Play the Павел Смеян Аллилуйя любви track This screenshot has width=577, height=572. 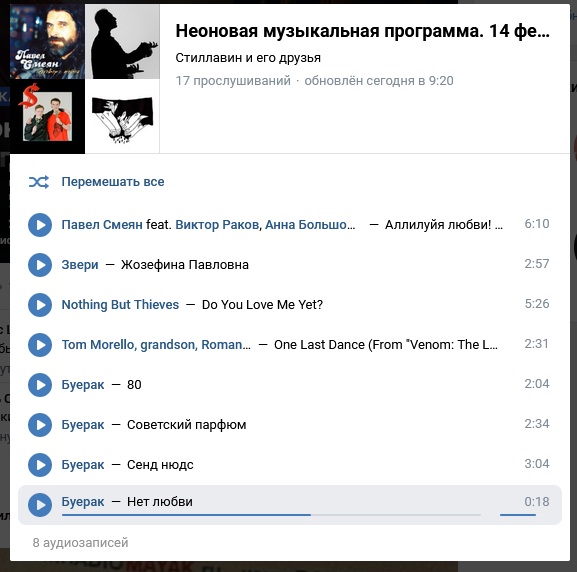(x=40, y=225)
